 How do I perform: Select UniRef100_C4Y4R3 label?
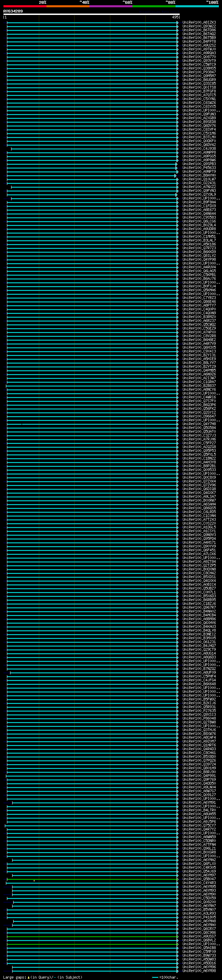click(x=199, y=883)
